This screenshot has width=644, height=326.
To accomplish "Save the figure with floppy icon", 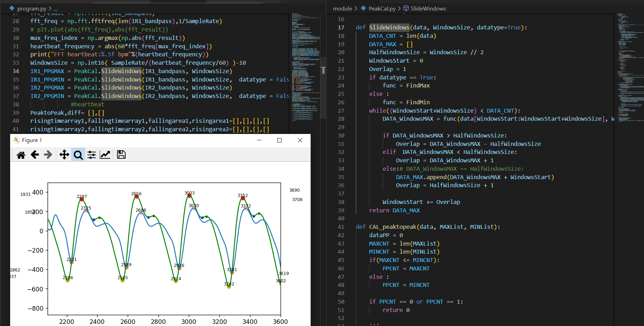I will tap(121, 155).
